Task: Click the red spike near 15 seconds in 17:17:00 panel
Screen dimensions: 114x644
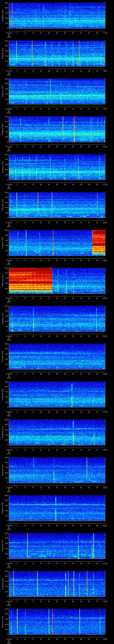Action: click(x=32, y=54)
